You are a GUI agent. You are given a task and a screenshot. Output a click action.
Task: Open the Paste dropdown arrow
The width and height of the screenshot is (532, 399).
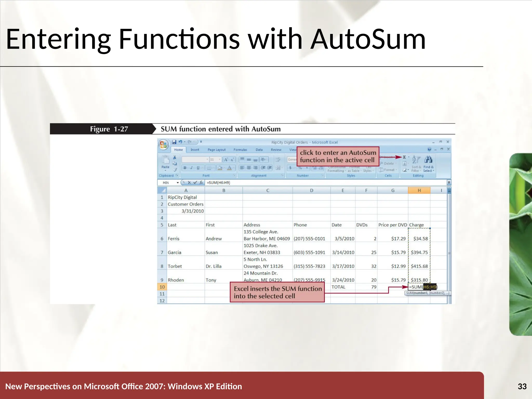coord(165,171)
